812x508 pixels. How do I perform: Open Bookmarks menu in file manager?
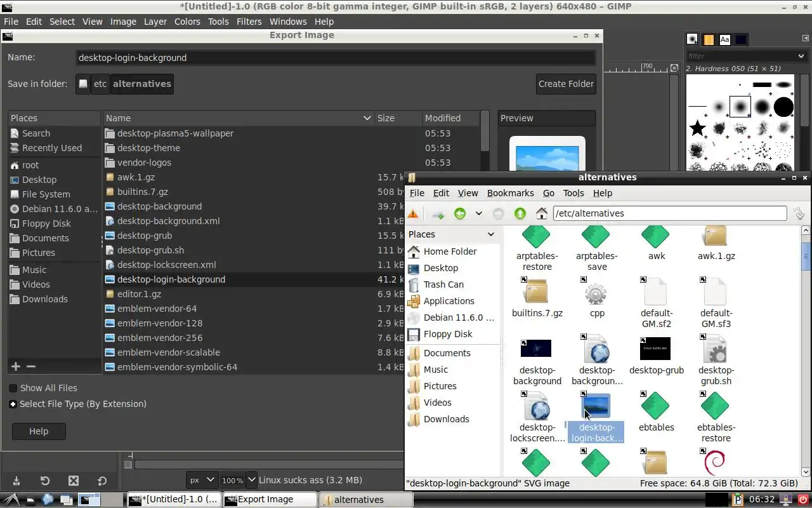(510, 193)
